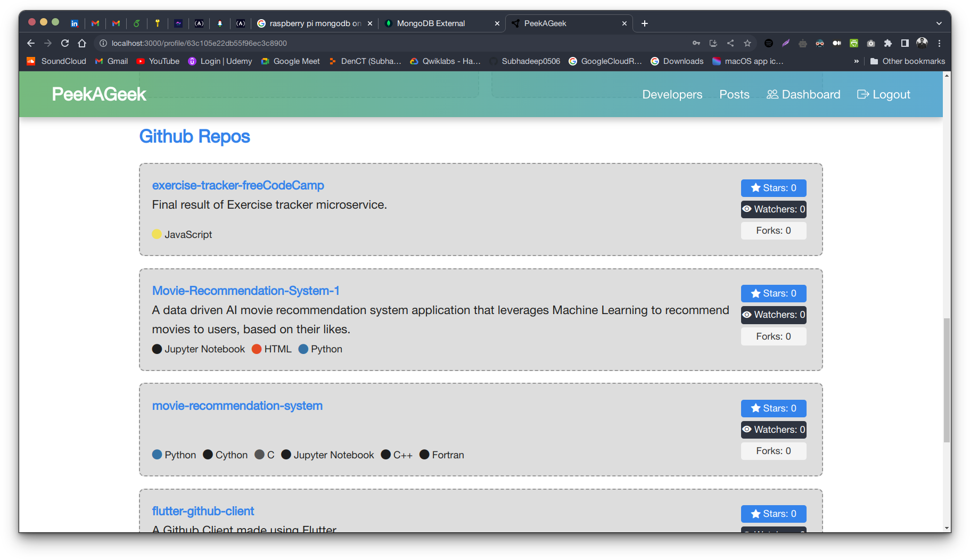
Task: Click the PeekAGeek logo
Action: pos(99,94)
